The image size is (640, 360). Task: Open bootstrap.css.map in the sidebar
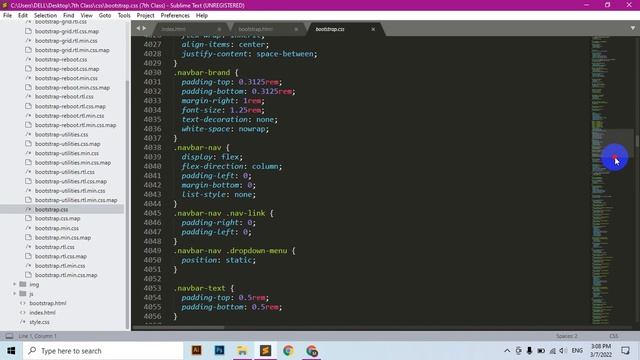click(58, 219)
